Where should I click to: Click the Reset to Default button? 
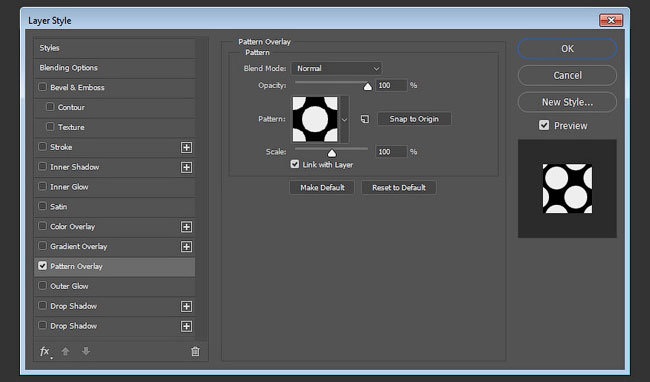pyautogui.click(x=399, y=188)
